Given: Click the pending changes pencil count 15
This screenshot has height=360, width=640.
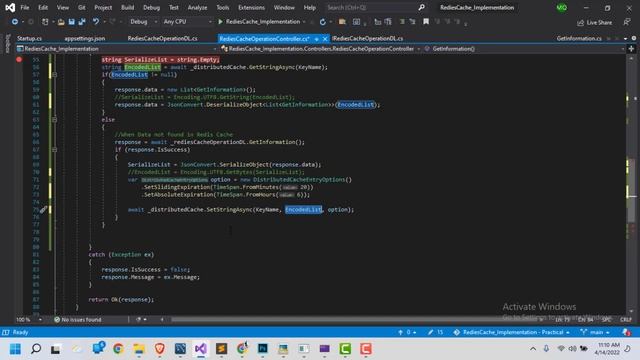Looking at the screenshot, I should click(x=435, y=332).
